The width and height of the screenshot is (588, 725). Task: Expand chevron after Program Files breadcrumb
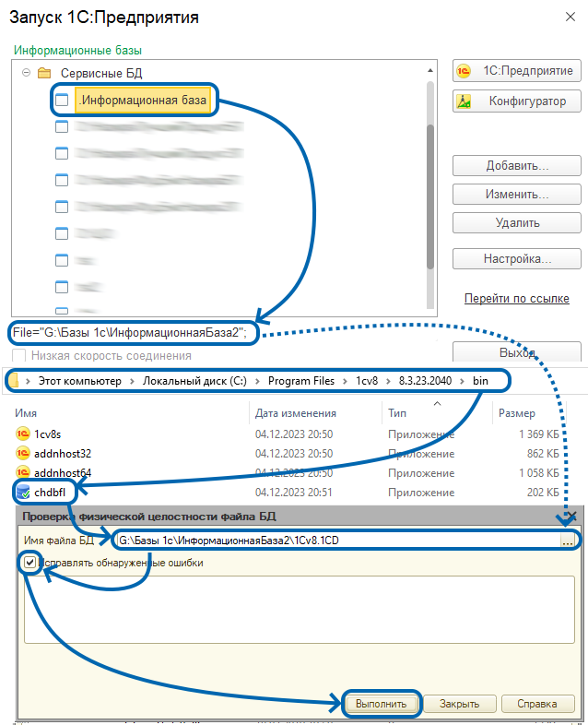click(x=345, y=381)
